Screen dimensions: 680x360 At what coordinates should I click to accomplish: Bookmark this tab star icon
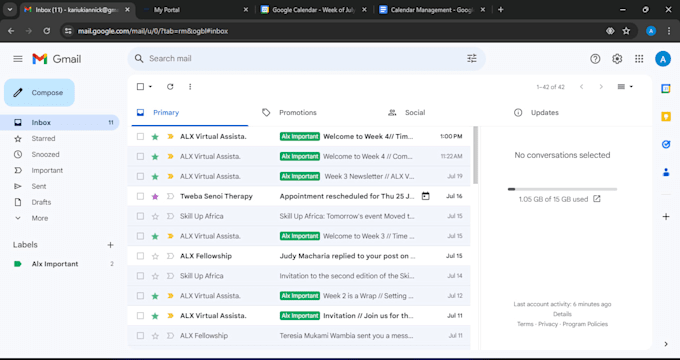626,31
